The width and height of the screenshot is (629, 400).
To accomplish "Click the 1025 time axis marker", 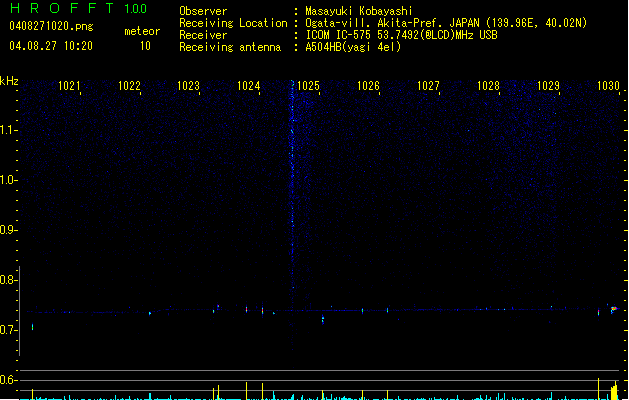I will tap(308, 86).
